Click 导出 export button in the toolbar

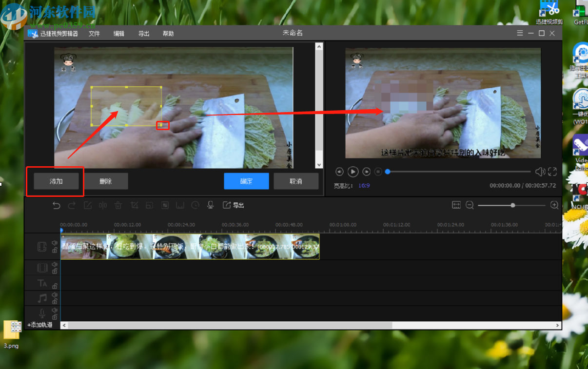tap(234, 205)
